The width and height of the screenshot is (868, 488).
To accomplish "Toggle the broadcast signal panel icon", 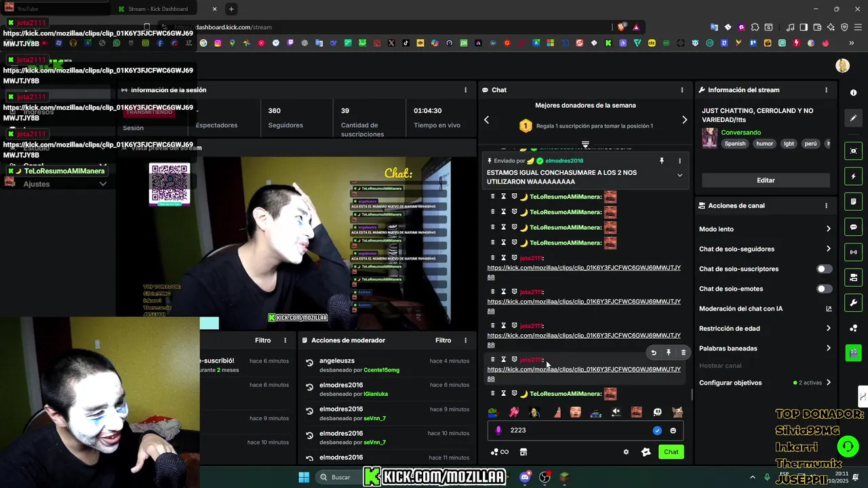I will pyautogui.click(x=853, y=252).
